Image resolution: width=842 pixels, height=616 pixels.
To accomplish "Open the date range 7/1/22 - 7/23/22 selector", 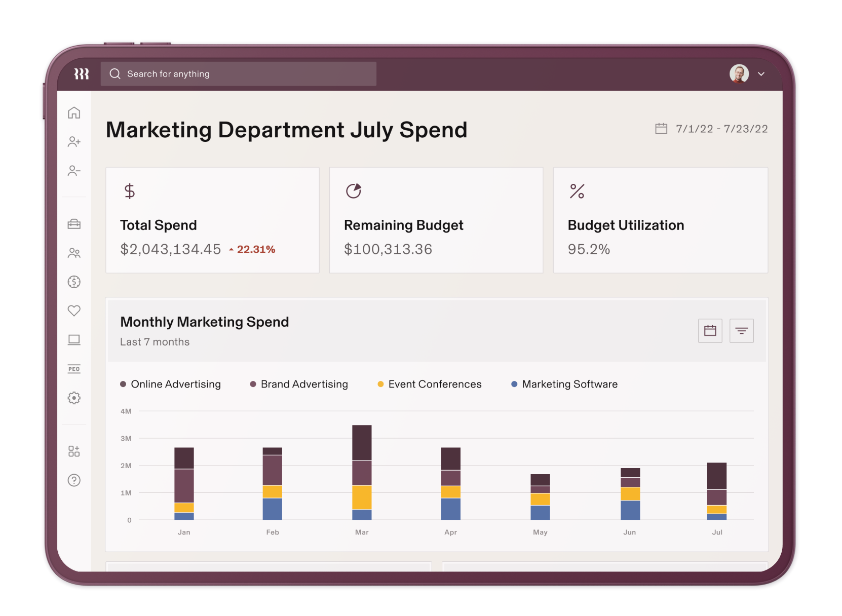I will tap(711, 128).
